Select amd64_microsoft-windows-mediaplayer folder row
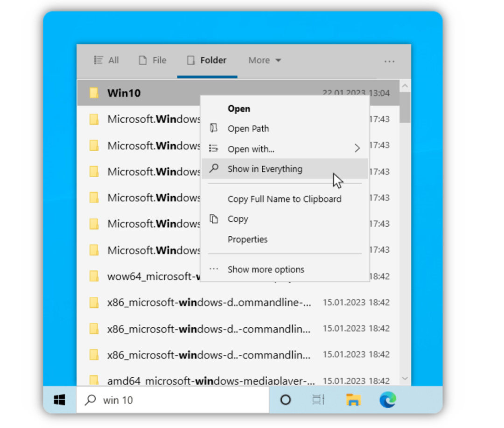This screenshot has height=428, width=504. [x=238, y=380]
